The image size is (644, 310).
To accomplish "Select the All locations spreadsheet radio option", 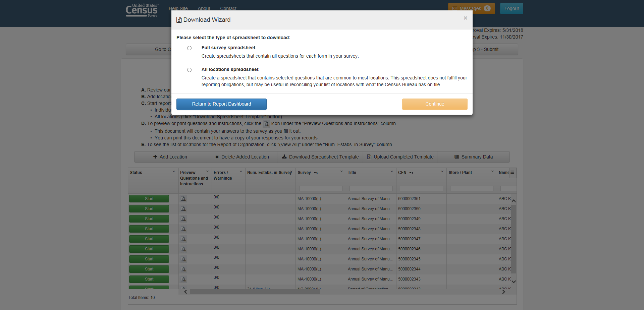I will point(190,70).
